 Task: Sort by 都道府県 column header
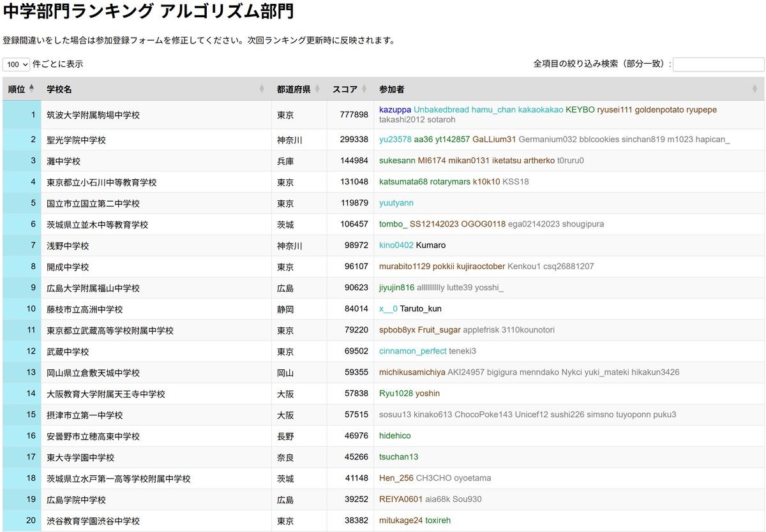[x=299, y=89]
